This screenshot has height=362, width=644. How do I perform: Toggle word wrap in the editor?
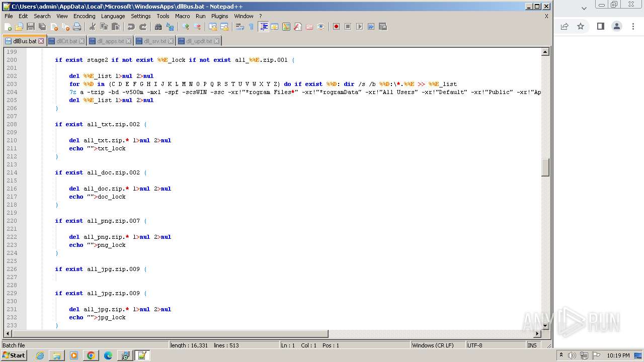[x=240, y=27]
